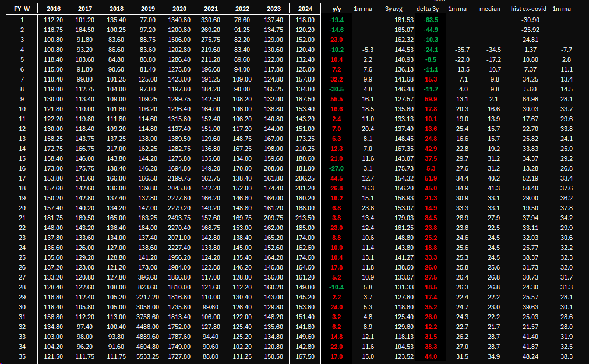589x364 pixels.
Task: Click cell 76.60 in 2022 column
Action: click(242, 20)
